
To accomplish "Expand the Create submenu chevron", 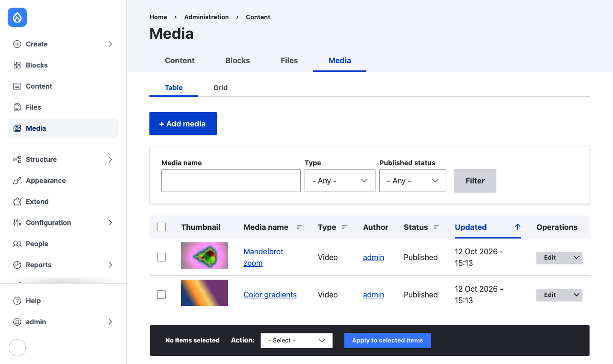I will 110,44.
